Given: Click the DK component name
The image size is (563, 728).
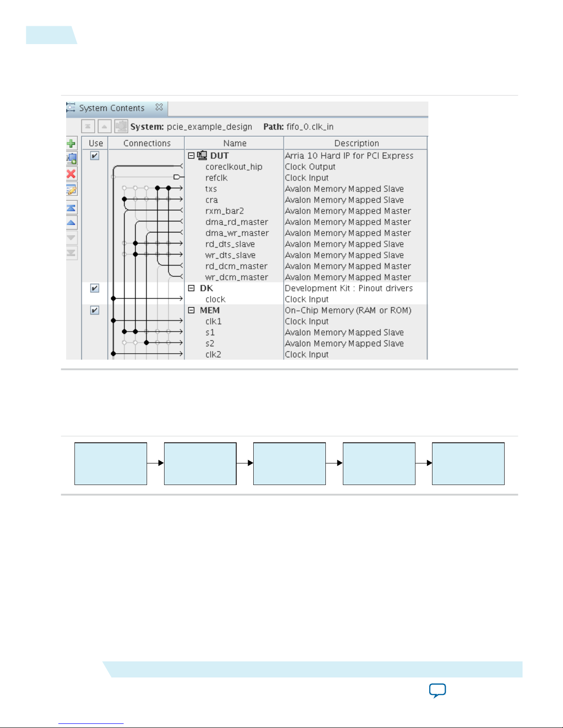Looking at the screenshot, I should tap(206, 288).
